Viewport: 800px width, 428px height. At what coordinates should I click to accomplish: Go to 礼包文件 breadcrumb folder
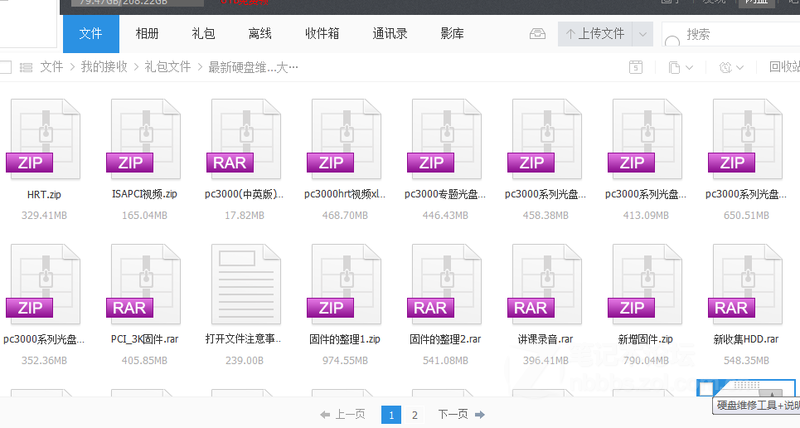[x=167, y=67]
